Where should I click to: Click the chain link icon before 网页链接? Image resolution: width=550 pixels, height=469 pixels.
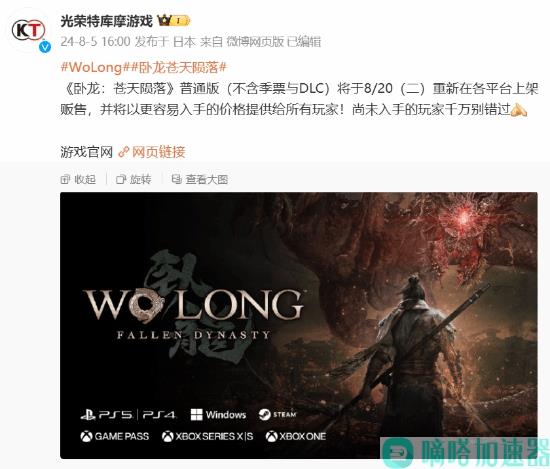coord(124,152)
